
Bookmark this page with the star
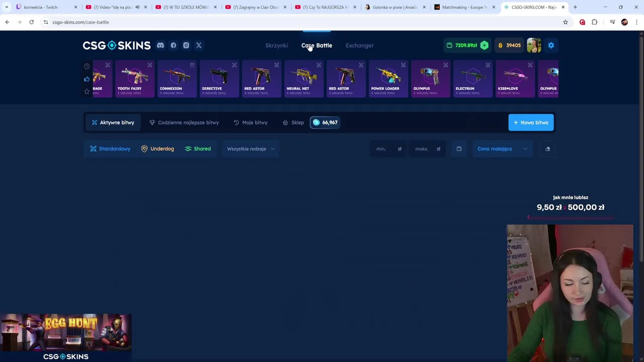[x=566, y=22]
